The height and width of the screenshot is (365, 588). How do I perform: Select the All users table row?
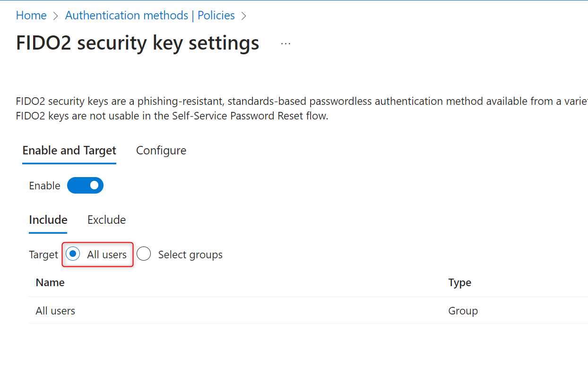(x=308, y=311)
